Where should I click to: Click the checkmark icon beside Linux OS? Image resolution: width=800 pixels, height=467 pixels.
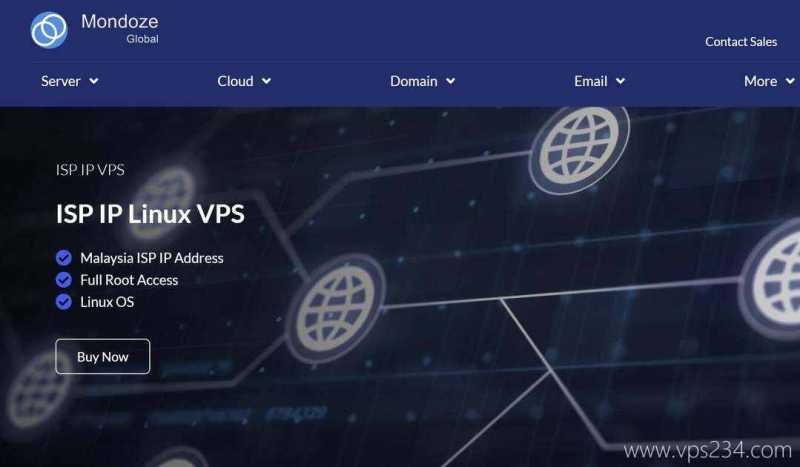[x=64, y=302]
